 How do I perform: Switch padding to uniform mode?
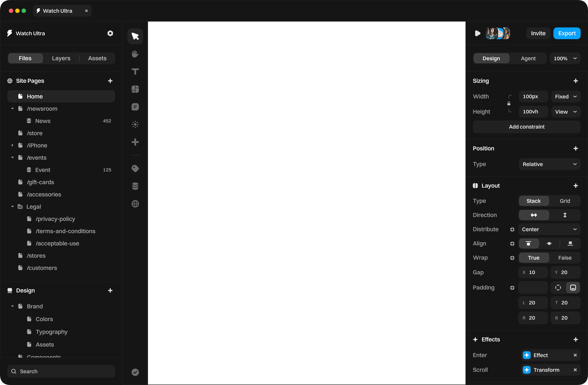point(558,287)
